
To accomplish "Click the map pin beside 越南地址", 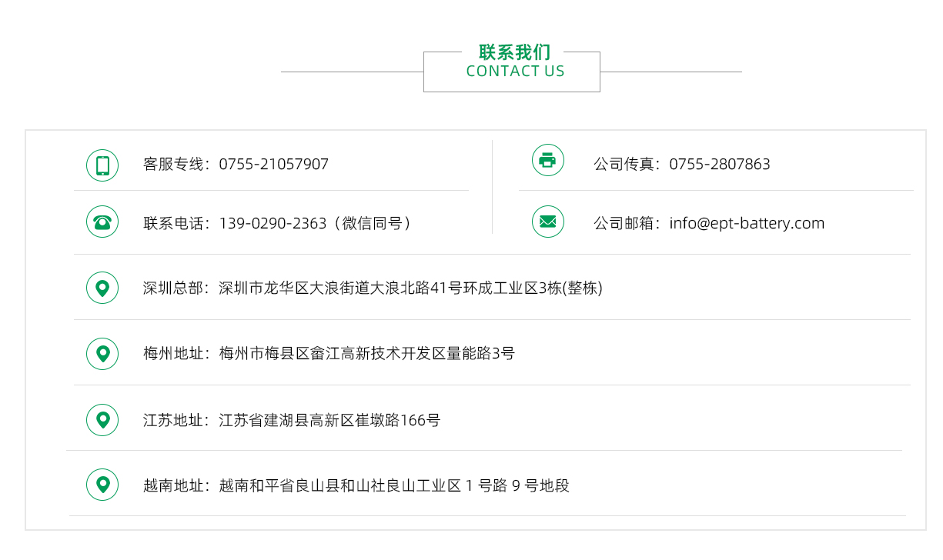I will (x=102, y=485).
